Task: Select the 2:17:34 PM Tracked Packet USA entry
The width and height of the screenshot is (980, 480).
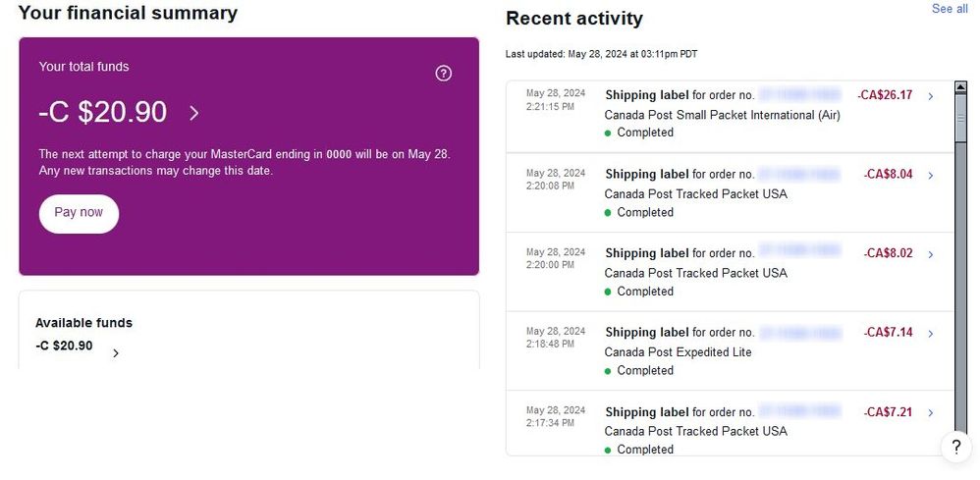Action: [730, 423]
